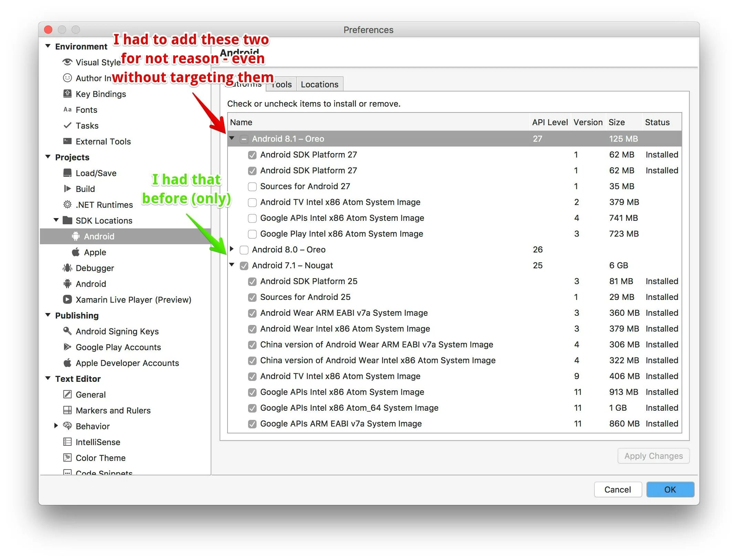Click the Android Signing Keys icon
The image size is (738, 560).
[67, 331]
